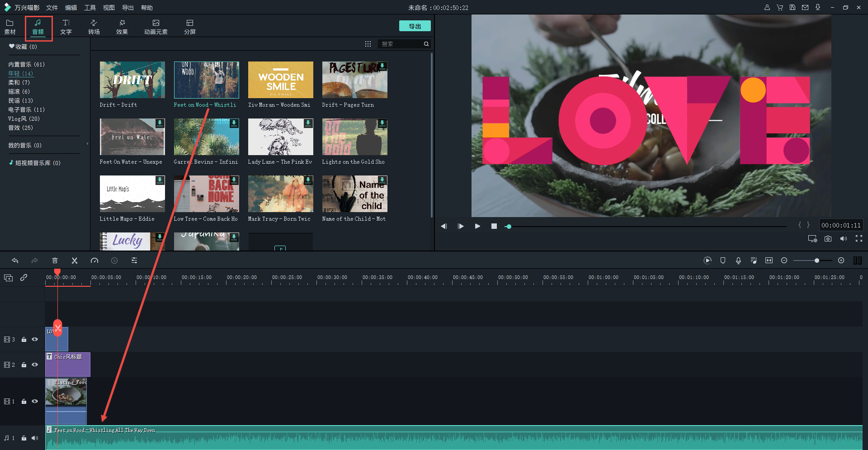Open the grid view options next to search

(368, 44)
